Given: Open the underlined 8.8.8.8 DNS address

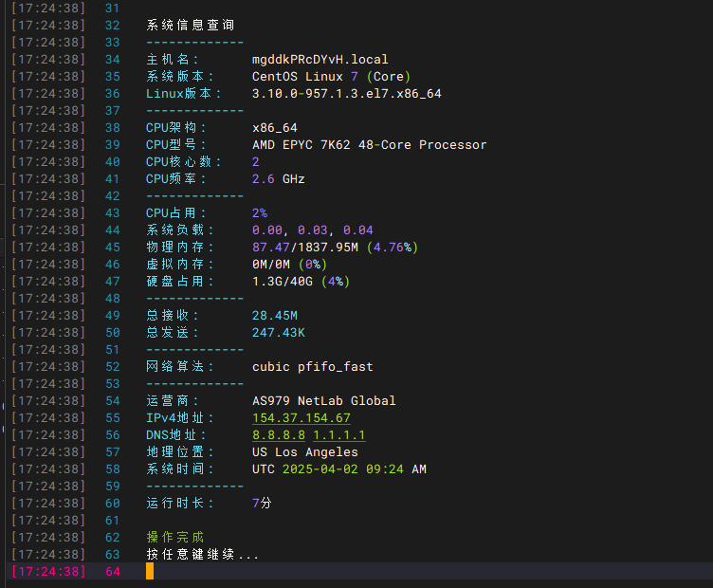Looking at the screenshot, I should 278,435.
